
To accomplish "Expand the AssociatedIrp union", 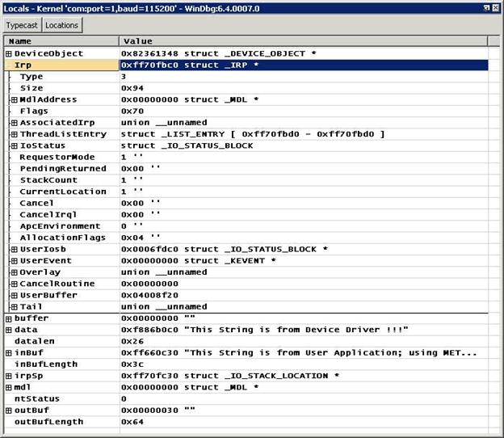I will [14, 123].
